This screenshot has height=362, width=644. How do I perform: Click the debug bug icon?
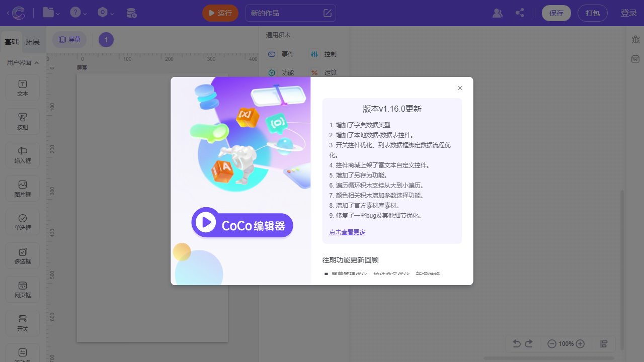point(635,39)
